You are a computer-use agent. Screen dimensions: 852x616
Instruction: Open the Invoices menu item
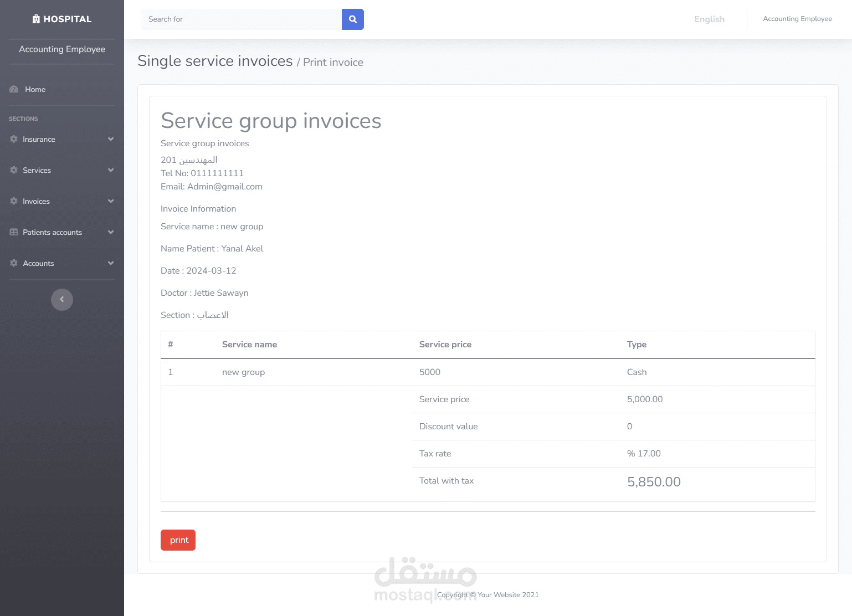point(62,201)
